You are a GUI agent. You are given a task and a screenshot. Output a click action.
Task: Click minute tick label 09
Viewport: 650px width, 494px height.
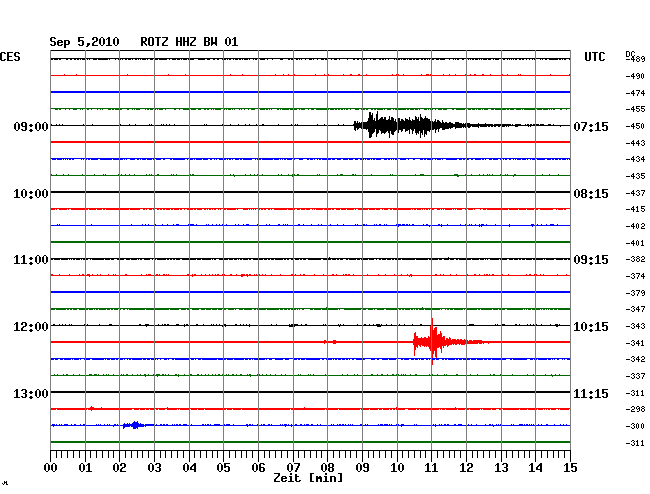362,468
